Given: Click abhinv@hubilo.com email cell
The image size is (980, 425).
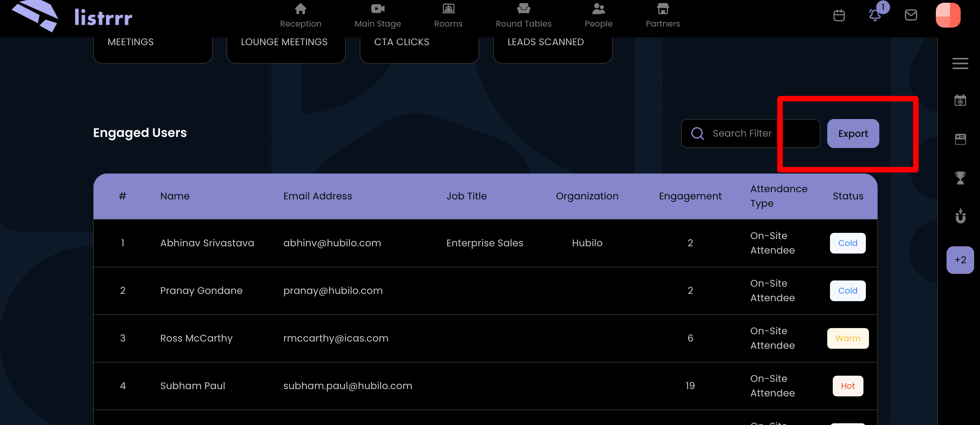Looking at the screenshot, I should point(332,243).
